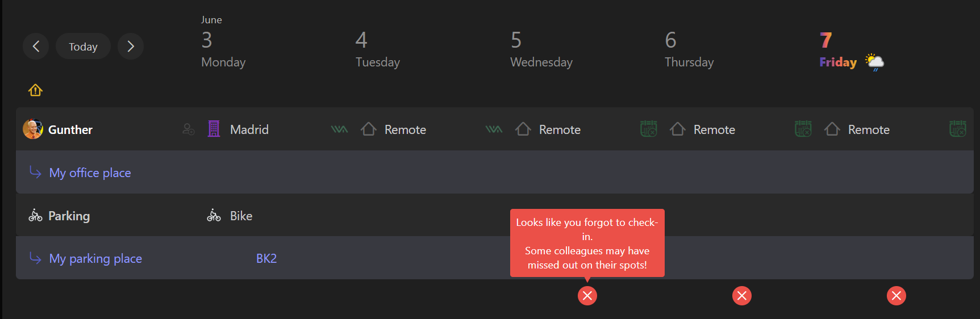Open Wednesday's calendar check-in icon
980x319 pixels.
pyautogui.click(x=648, y=129)
